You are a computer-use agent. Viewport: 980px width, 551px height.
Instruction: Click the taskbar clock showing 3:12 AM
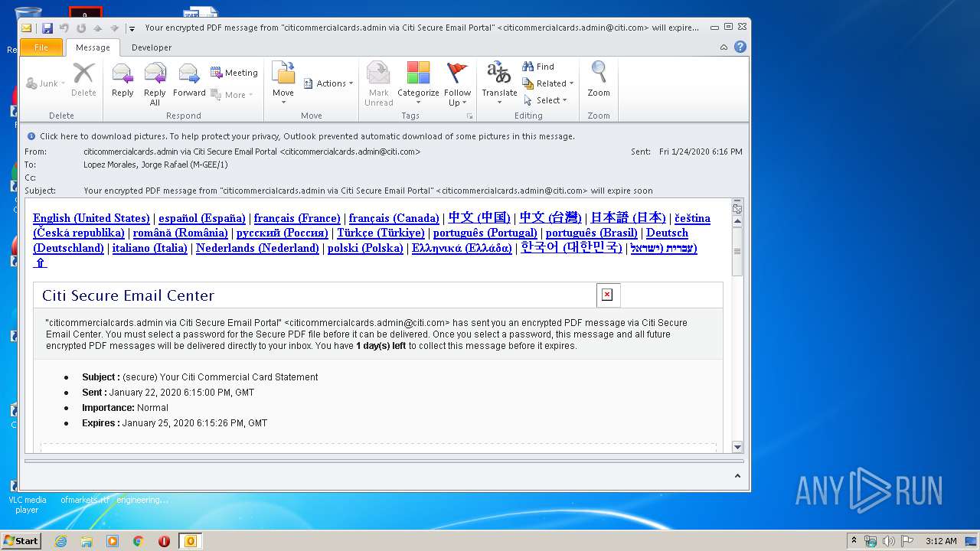941,541
